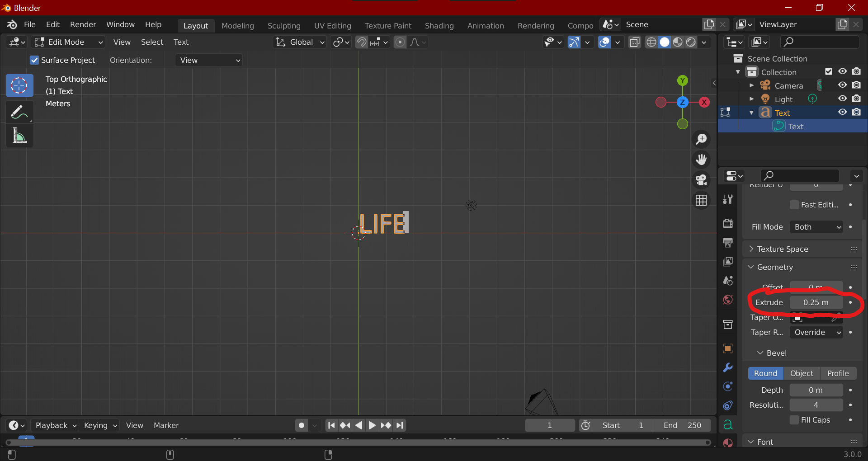Screen dimensions: 868x461
Task: Hide the Light object in the outliner
Action: [842, 99]
